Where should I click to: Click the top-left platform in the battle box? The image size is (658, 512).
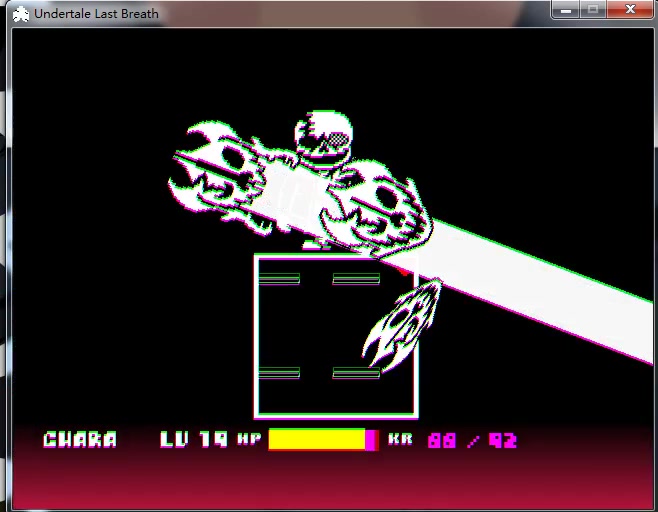coord(279,279)
